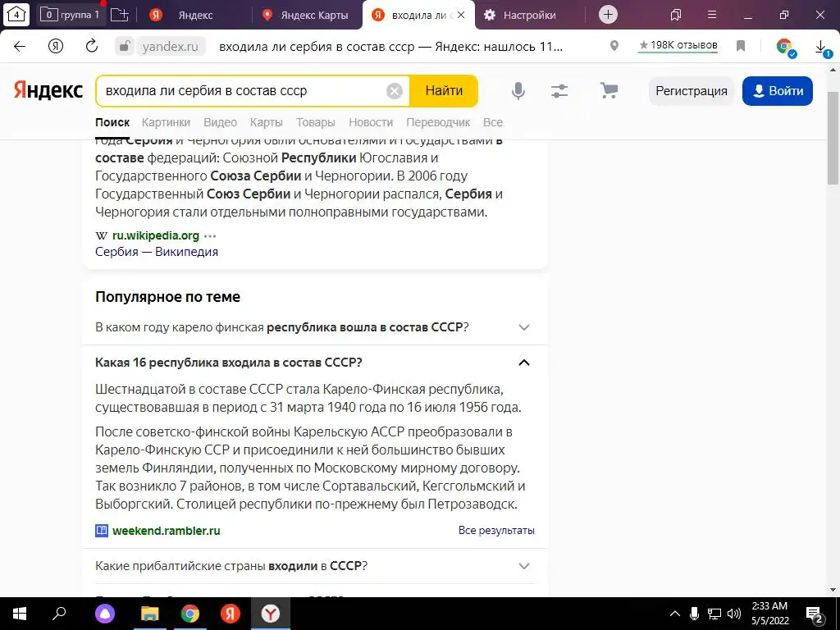Open the tab counter home icon
Screen dimensions: 840x630
(16, 15)
